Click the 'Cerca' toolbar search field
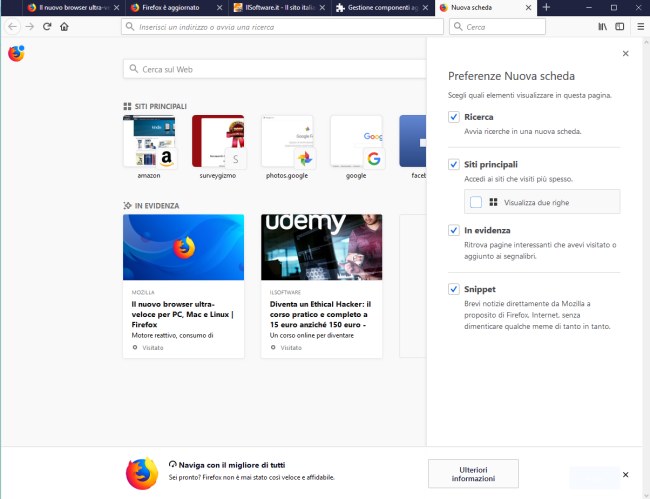Image resolution: width=650 pixels, height=499 pixels. [x=497, y=27]
